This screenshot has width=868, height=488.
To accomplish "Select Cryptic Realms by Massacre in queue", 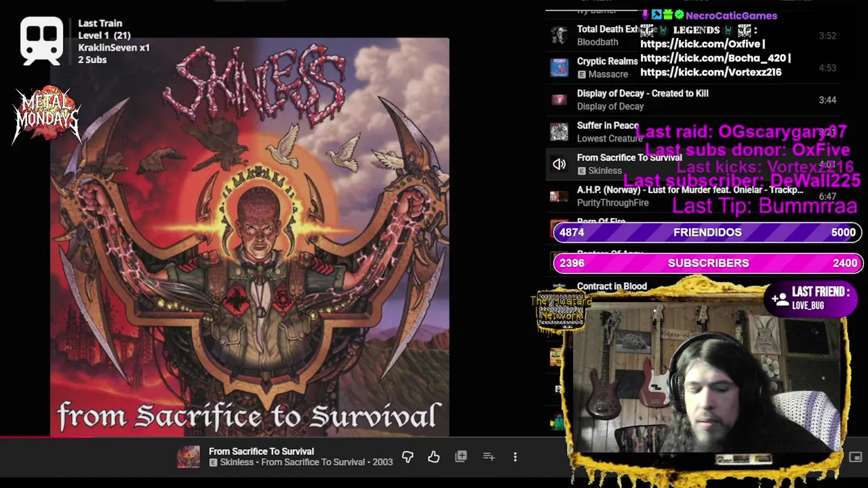I will pyautogui.click(x=693, y=68).
